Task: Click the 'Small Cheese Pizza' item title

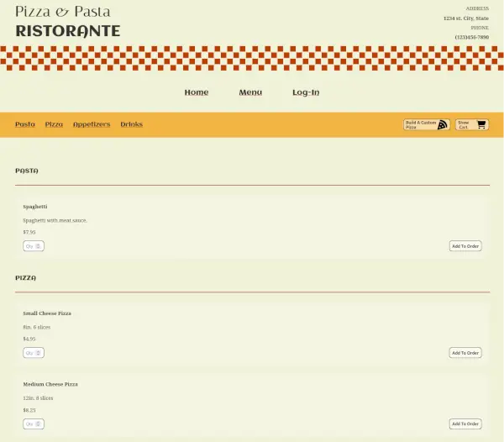Action: (x=47, y=313)
